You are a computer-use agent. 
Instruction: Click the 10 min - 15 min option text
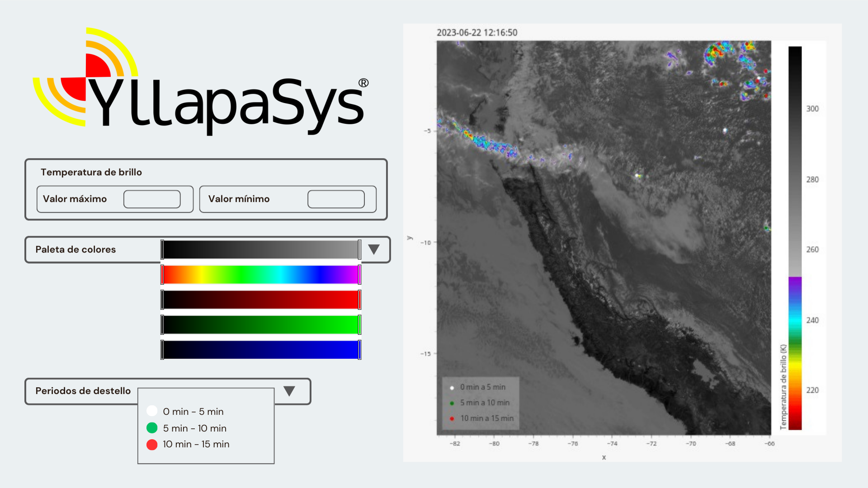pyautogui.click(x=196, y=444)
